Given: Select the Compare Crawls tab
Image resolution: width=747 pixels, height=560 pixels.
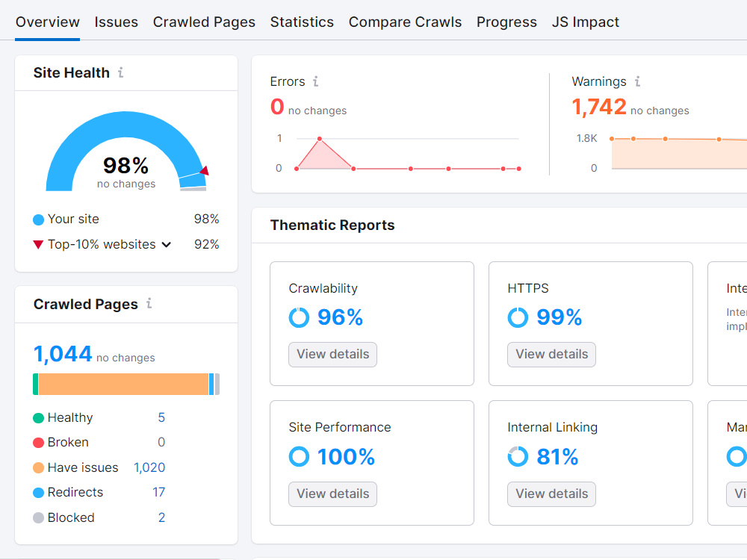Looking at the screenshot, I should coord(405,22).
